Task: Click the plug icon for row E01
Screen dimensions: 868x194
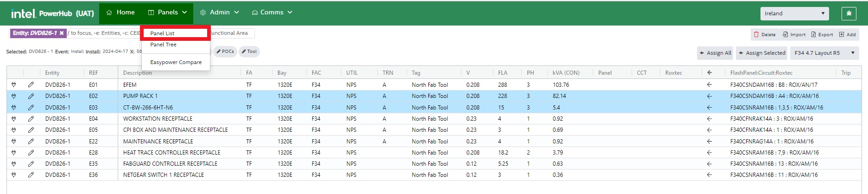Action: (14, 85)
